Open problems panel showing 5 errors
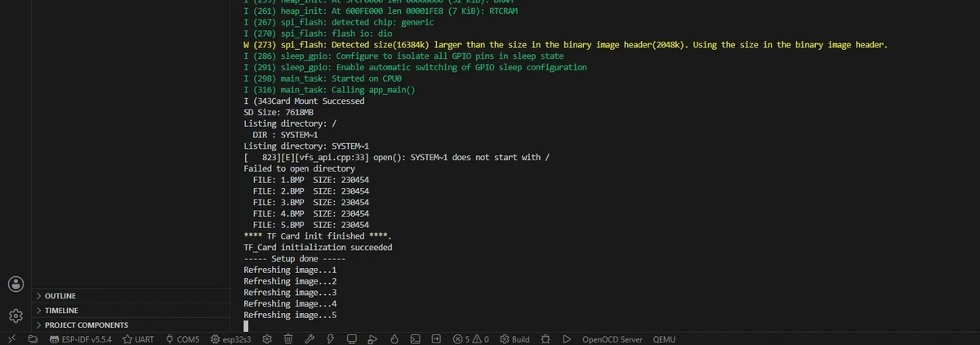 click(x=470, y=338)
